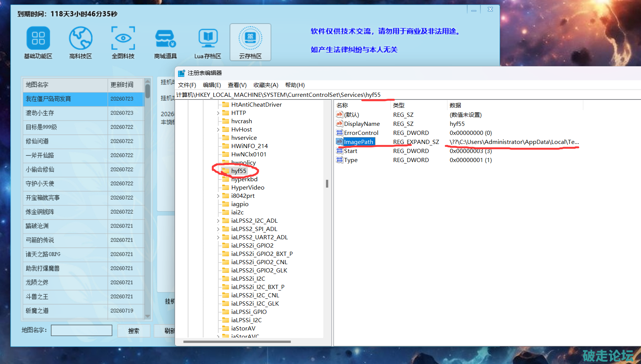
Task: Click the 搜索 button
Action: pos(134,331)
